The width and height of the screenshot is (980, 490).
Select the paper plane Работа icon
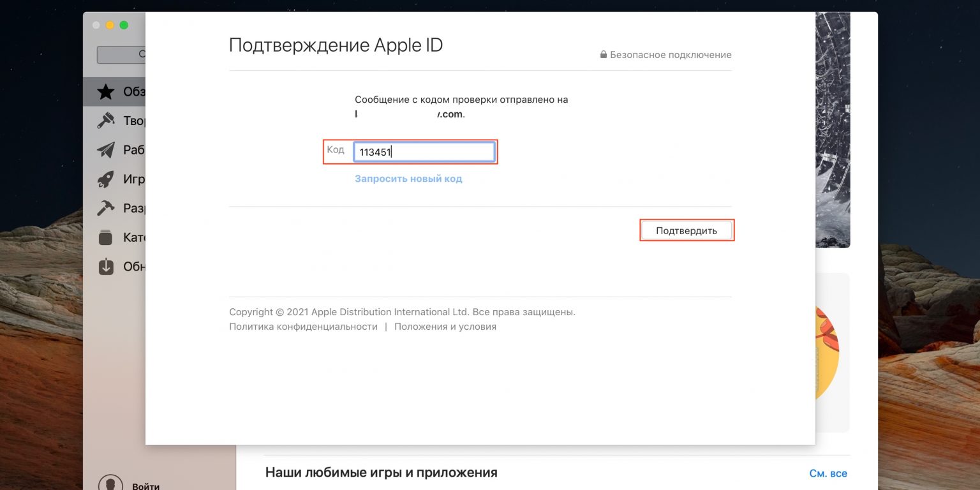106,150
